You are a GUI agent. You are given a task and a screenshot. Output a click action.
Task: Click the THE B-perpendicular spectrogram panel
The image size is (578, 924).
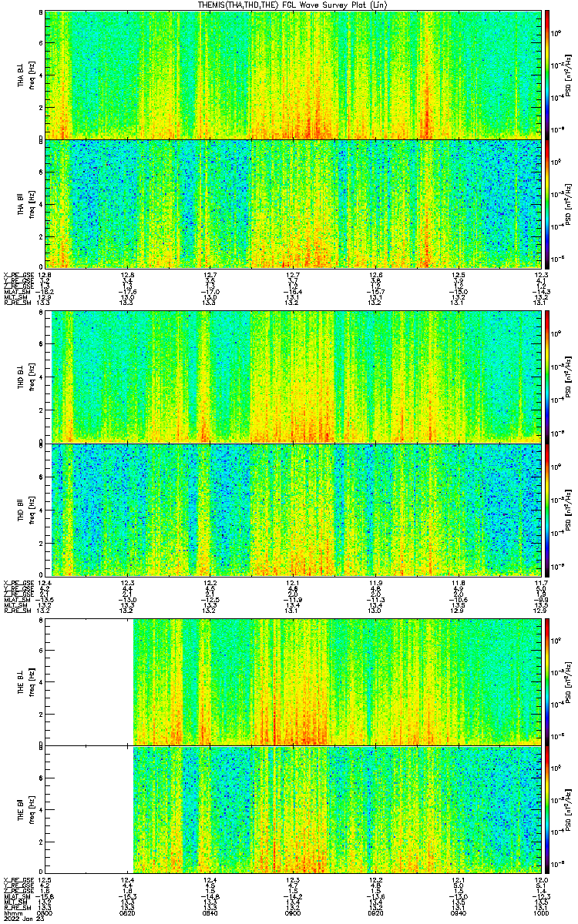(x=293, y=681)
